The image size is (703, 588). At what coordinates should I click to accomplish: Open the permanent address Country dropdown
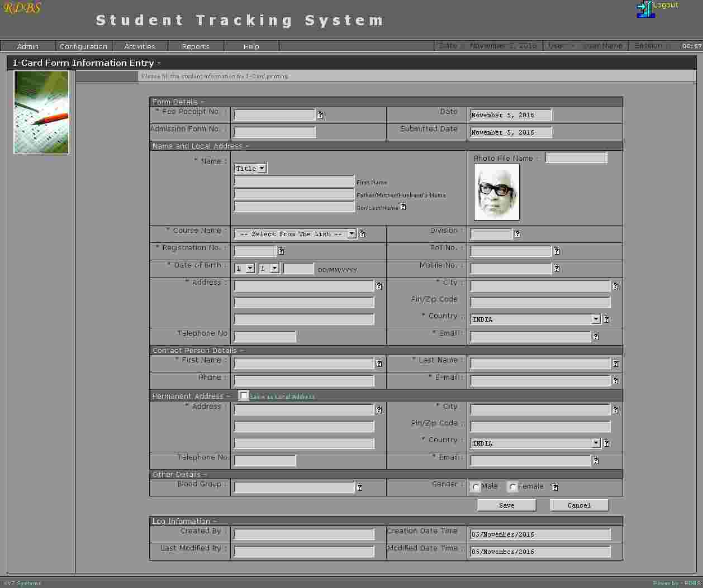[x=535, y=443]
